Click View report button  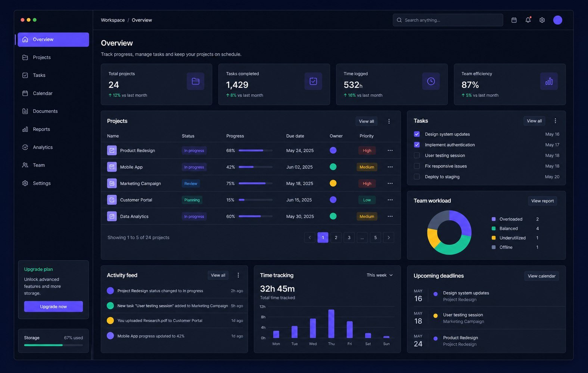coord(542,201)
